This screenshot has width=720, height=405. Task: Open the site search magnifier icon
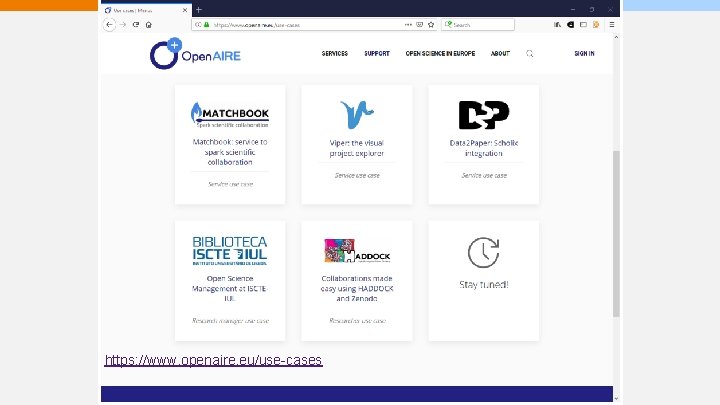coord(529,54)
